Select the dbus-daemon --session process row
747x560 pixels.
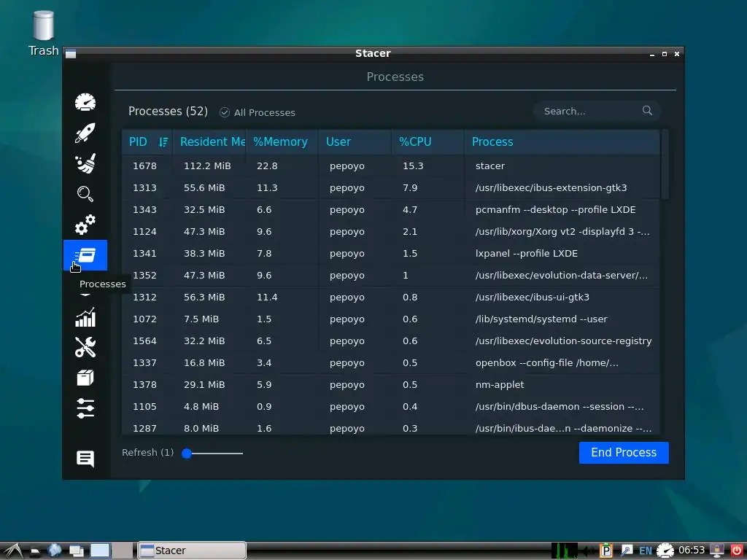tap(391, 407)
